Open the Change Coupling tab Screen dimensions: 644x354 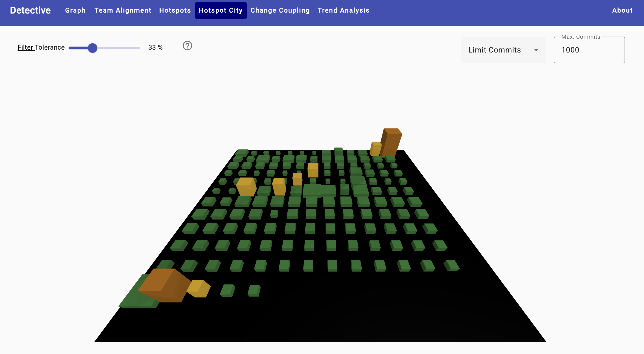280,10
